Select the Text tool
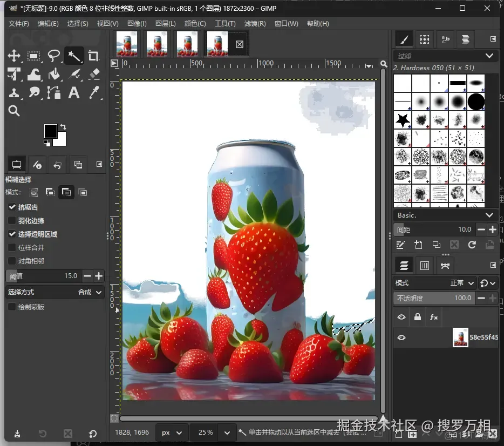 74,93
